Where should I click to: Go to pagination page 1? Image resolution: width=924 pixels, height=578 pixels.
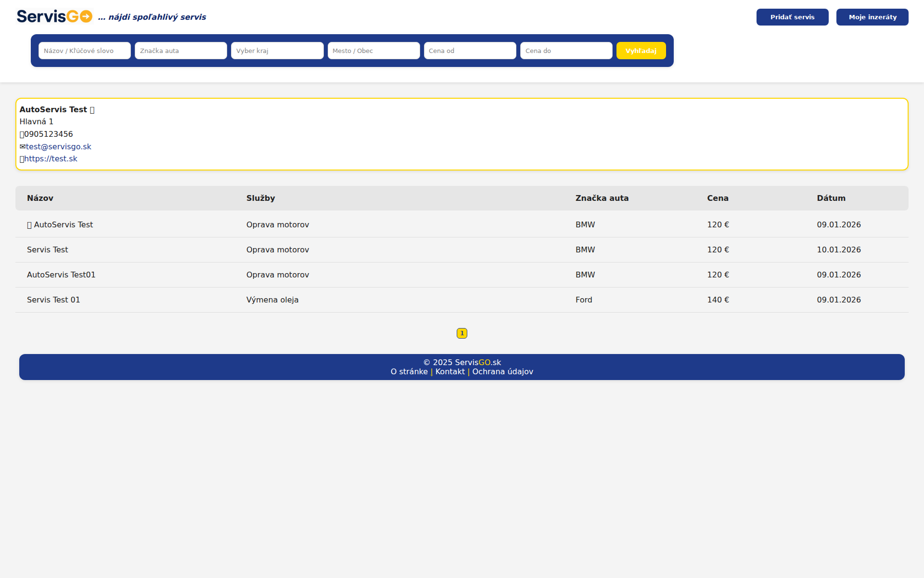click(462, 333)
